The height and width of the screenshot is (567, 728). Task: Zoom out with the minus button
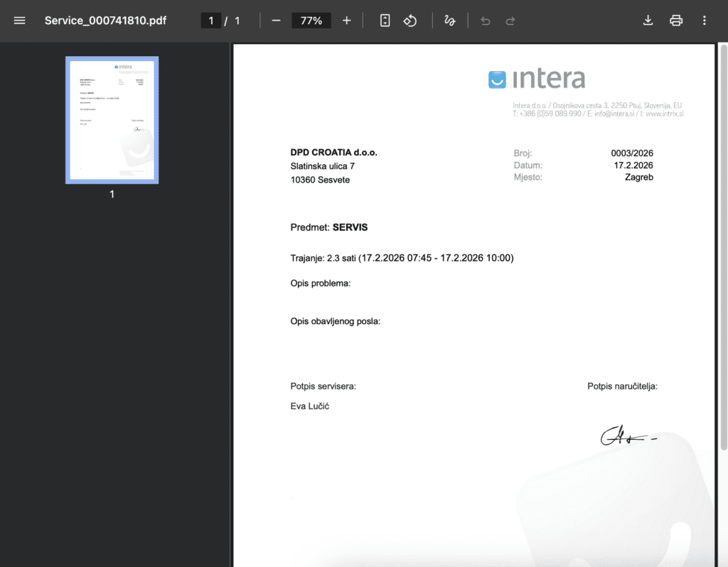pyautogui.click(x=277, y=21)
